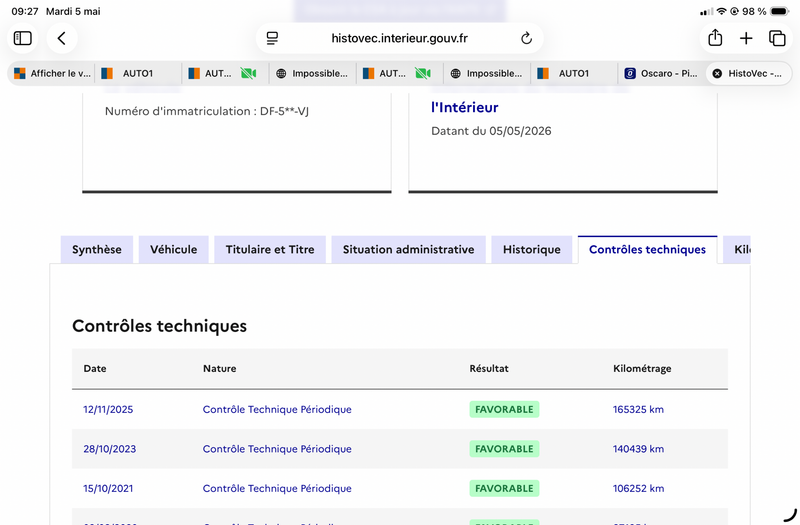Switch to the Historique tab
800x525 pixels.
[x=532, y=249]
